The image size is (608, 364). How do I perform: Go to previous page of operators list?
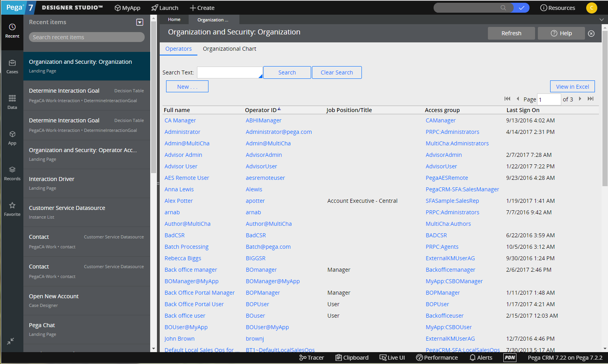[518, 99]
